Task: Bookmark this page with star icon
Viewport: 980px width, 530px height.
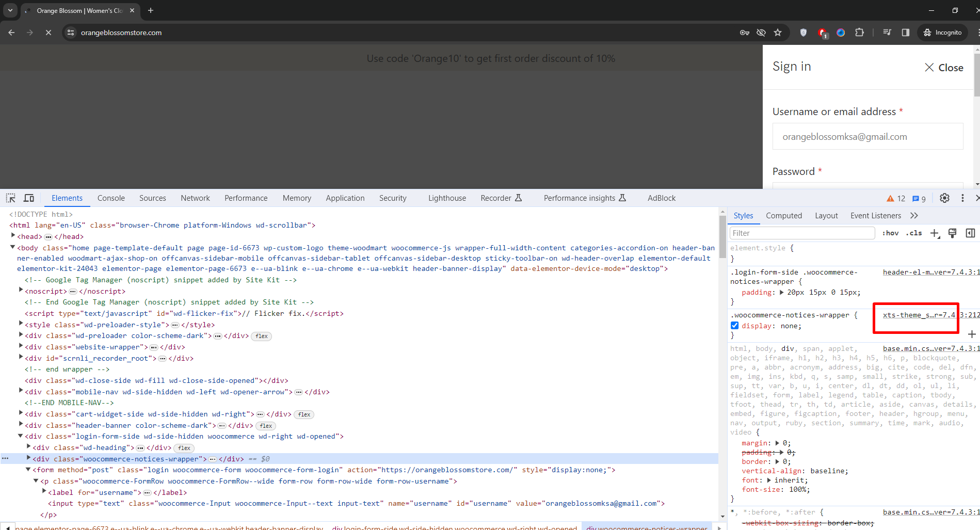Action: [778, 33]
